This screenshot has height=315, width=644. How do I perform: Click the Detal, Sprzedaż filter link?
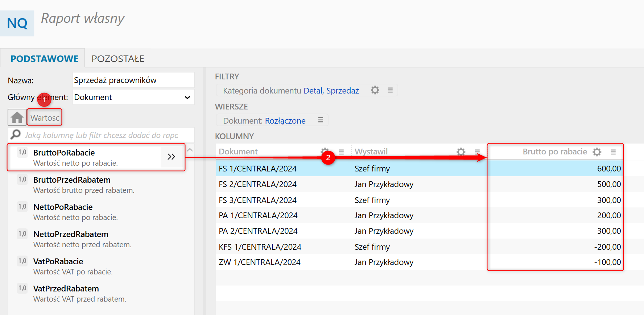point(331,91)
